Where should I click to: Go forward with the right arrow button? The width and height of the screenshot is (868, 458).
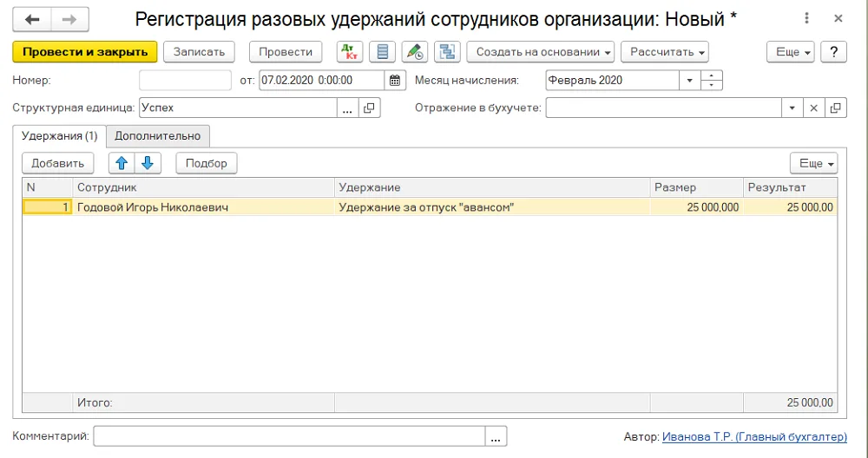tap(69, 20)
